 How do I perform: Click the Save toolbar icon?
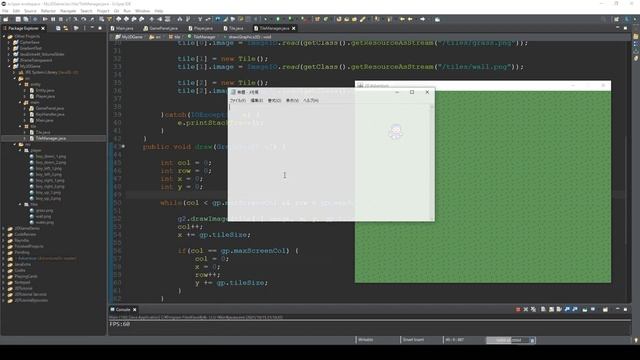(x=18, y=19)
